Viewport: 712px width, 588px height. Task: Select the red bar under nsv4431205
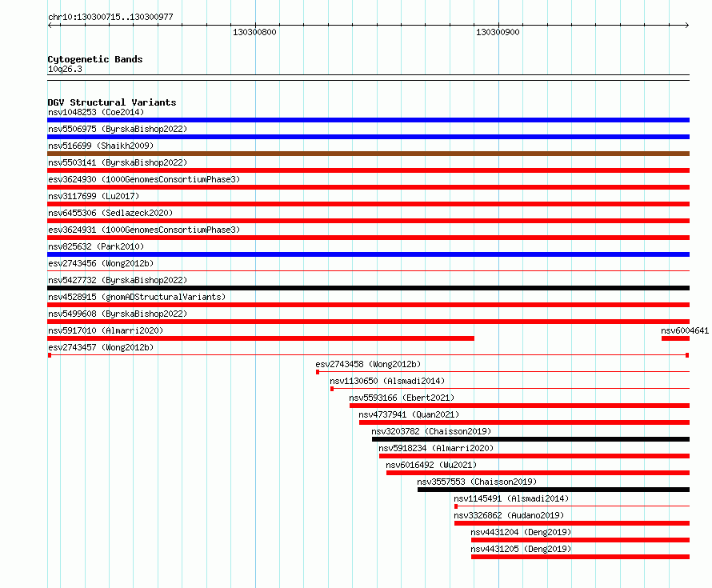pos(580,557)
